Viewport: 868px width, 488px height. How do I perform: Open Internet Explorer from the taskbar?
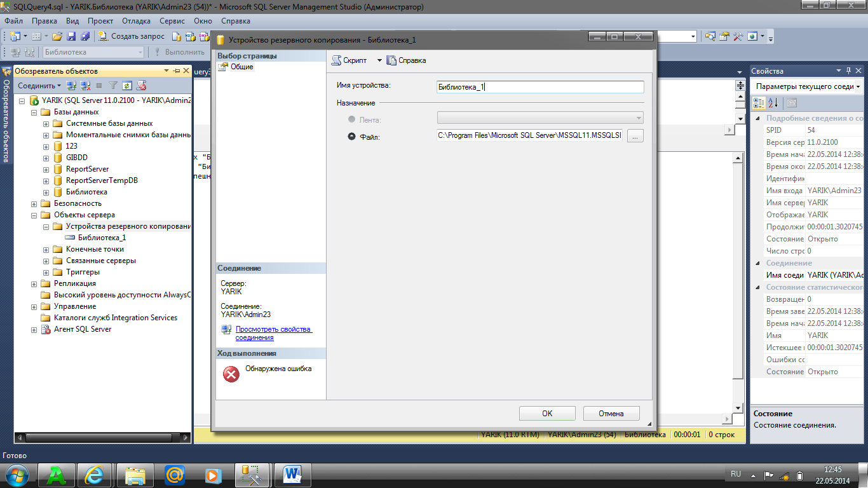pos(96,474)
